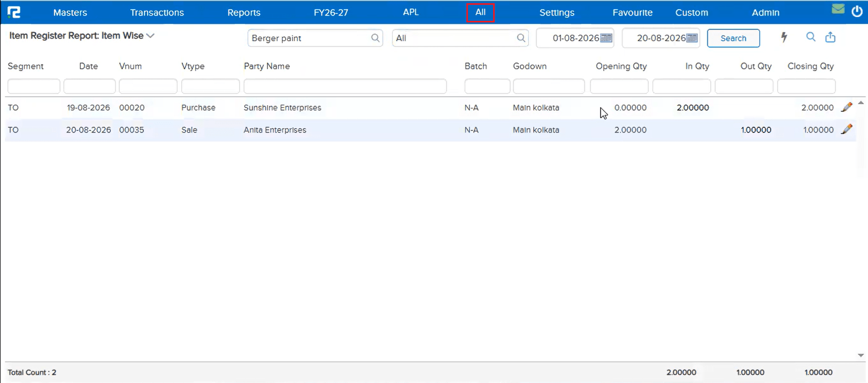Open the Masters menu
Viewport: 868px width, 383px height.
pos(70,12)
